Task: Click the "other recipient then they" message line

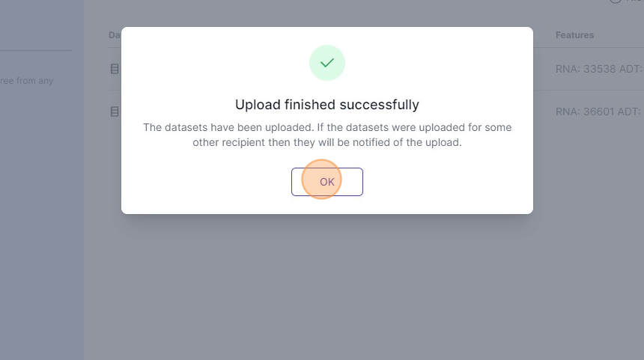Action: [x=327, y=142]
